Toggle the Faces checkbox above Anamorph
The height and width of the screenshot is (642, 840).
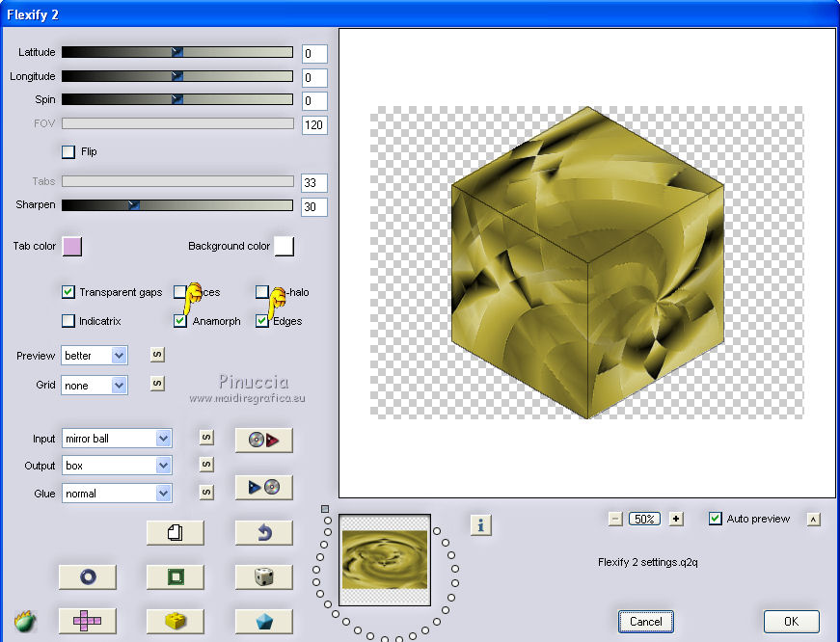(179, 292)
